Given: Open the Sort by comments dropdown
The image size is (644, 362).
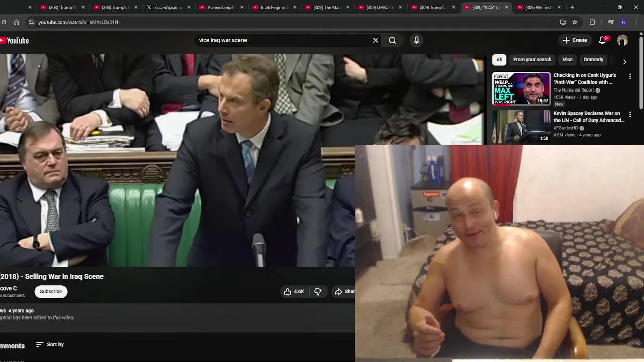Looking at the screenshot, I should click(50, 344).
